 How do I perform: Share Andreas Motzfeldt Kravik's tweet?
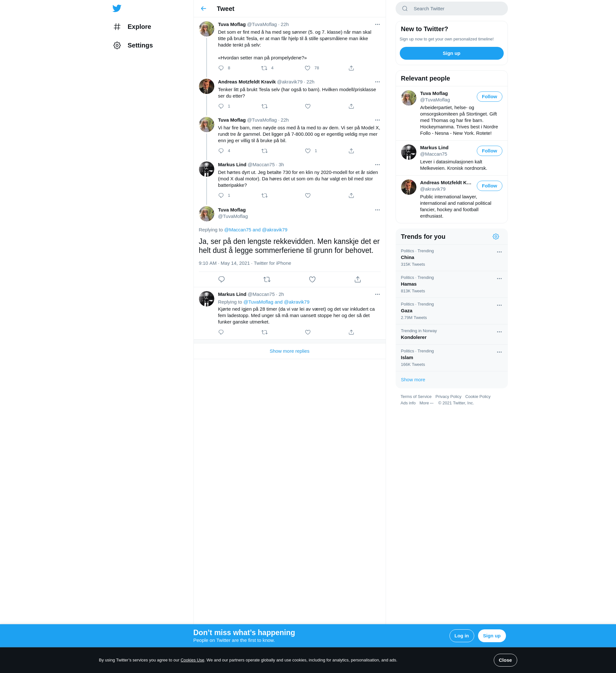pos(351,106)
